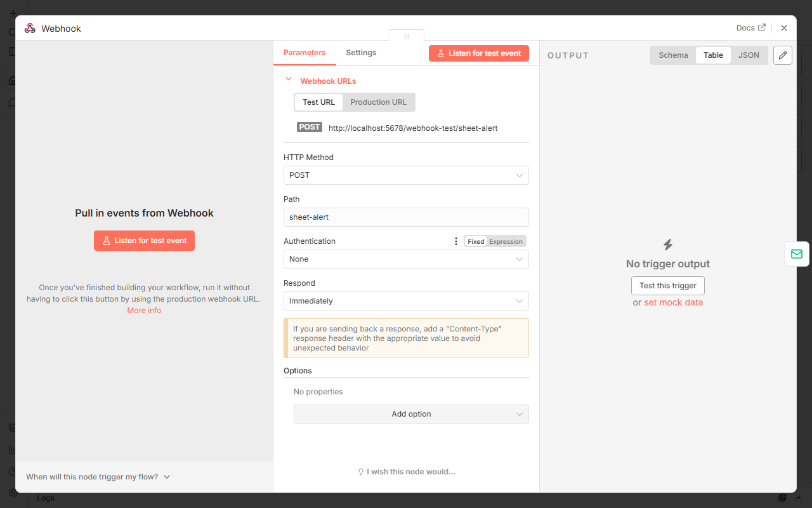Focus the Path input field
Image resolution: width=812 pixels, height=508 pixels.
(x=406, y=217)
